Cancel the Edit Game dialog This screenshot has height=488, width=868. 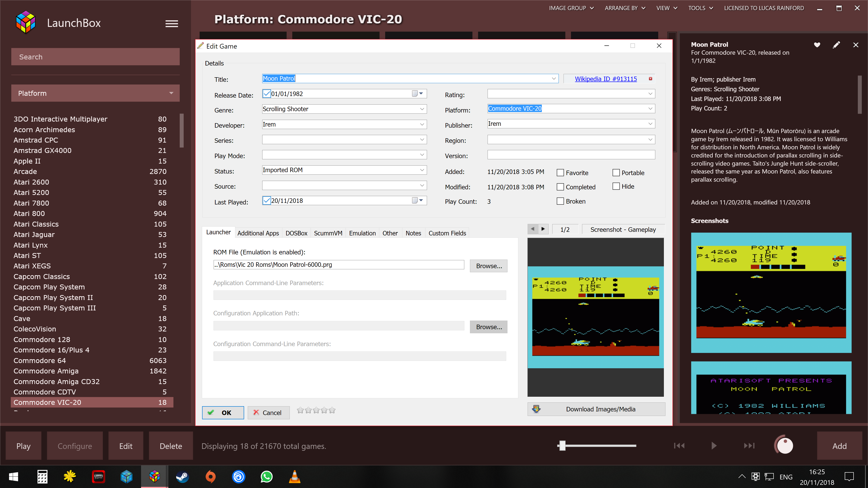[x=268, y=413]
